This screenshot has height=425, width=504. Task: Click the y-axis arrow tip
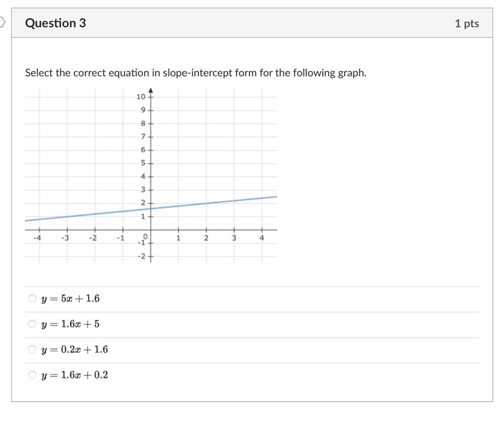pyautogui.click(x=151, y=91)
